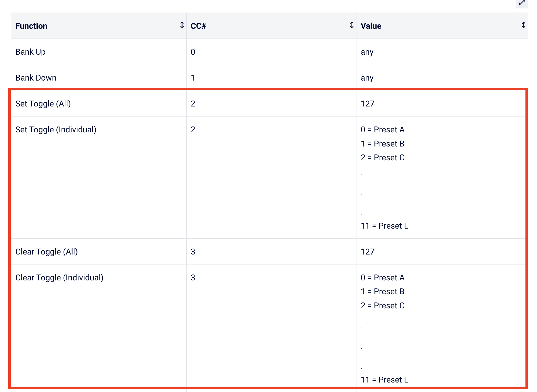The height and width of the screenshot is (392, 537).
Task: Click '11 = Preset L' under Clear Toggle (Individual)
Action: 384,380
